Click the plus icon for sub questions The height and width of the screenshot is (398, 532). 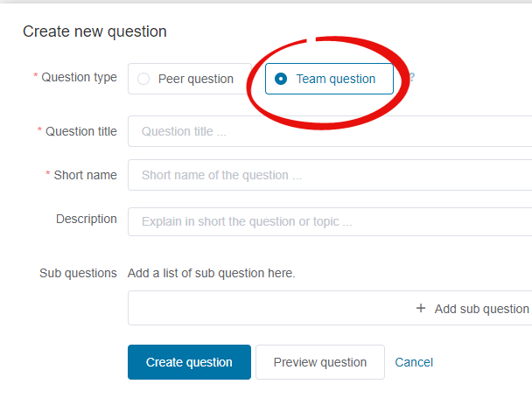coord(421,309)
